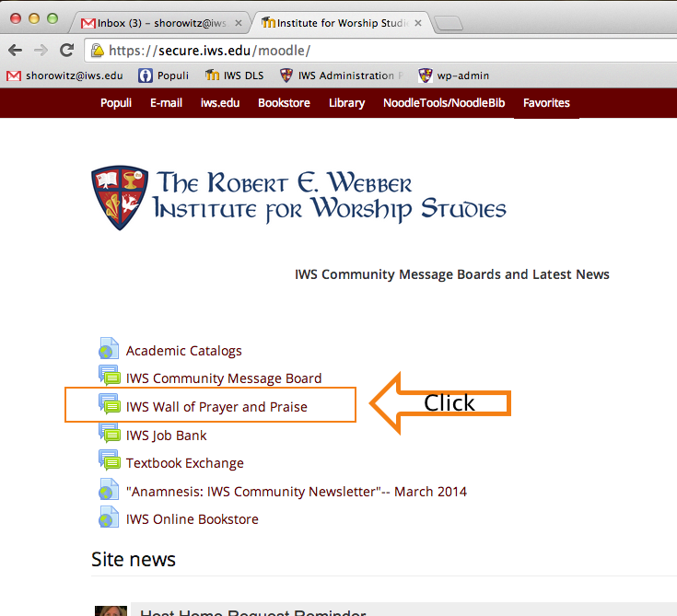Click forum icon beside Textbook Exchange
The image size is (677, 616).
point(110,459)
